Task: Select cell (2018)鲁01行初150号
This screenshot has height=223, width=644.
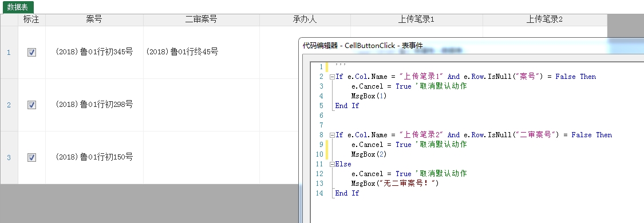Action: [94, 157]
